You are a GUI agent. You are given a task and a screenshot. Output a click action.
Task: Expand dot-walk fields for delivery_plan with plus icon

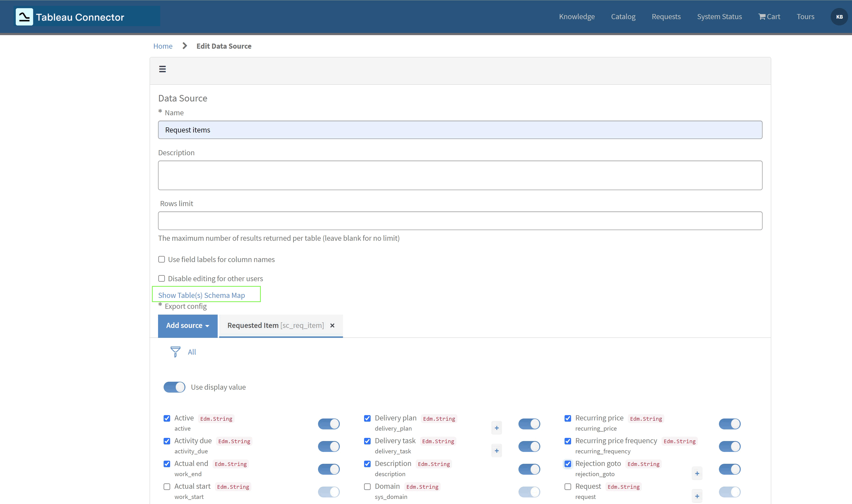[x=496, y=427]
